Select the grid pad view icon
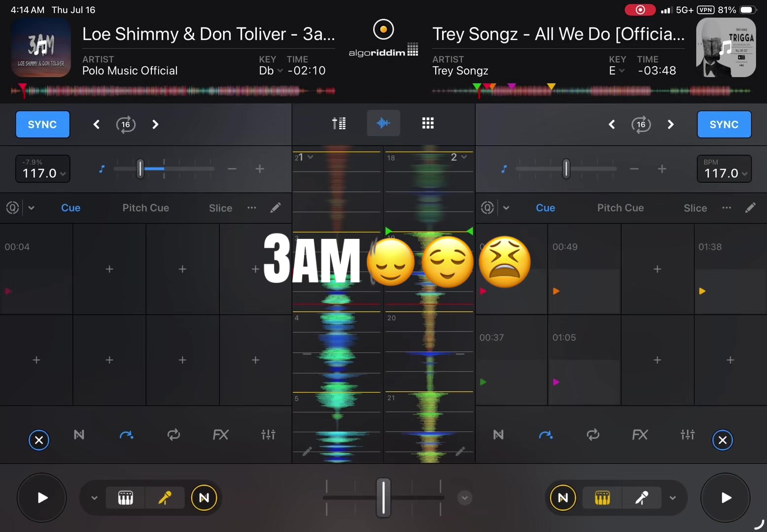 (x=428, y=123)
